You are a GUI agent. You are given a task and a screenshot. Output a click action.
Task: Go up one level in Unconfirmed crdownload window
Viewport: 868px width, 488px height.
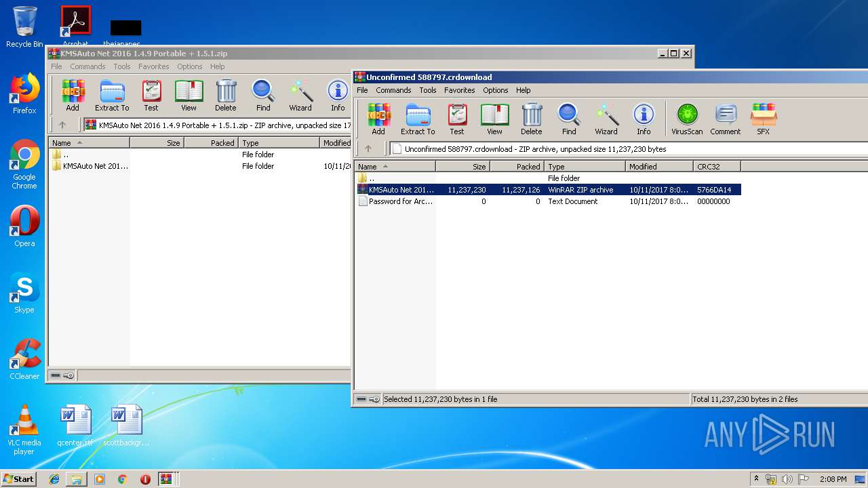pyautogui.click(x=368, y=148)
